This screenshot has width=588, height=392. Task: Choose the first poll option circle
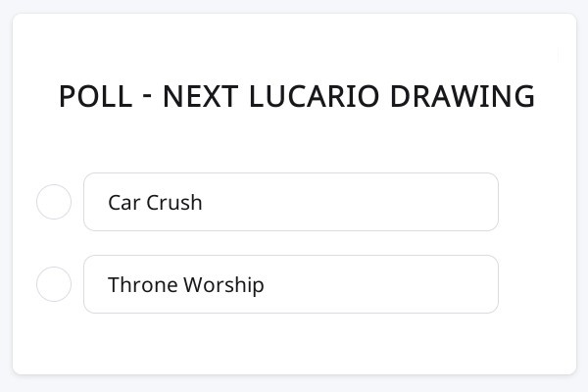click(54, 202)
